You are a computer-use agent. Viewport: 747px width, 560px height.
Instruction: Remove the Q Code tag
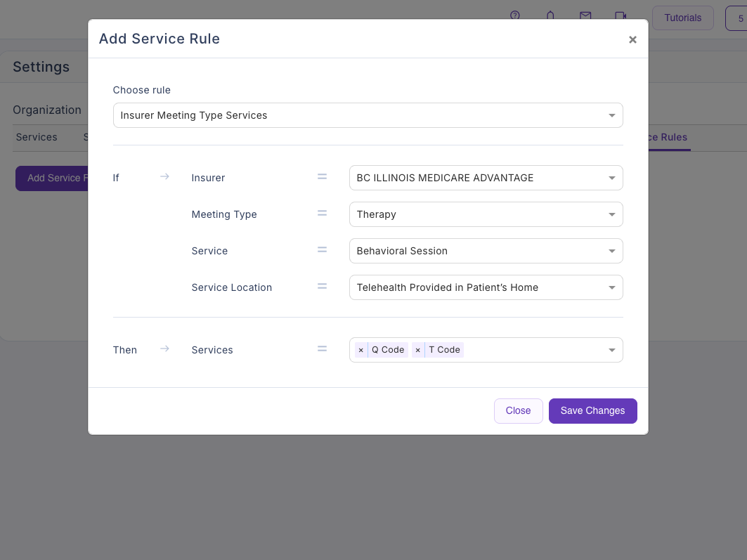tap(361, 350)
